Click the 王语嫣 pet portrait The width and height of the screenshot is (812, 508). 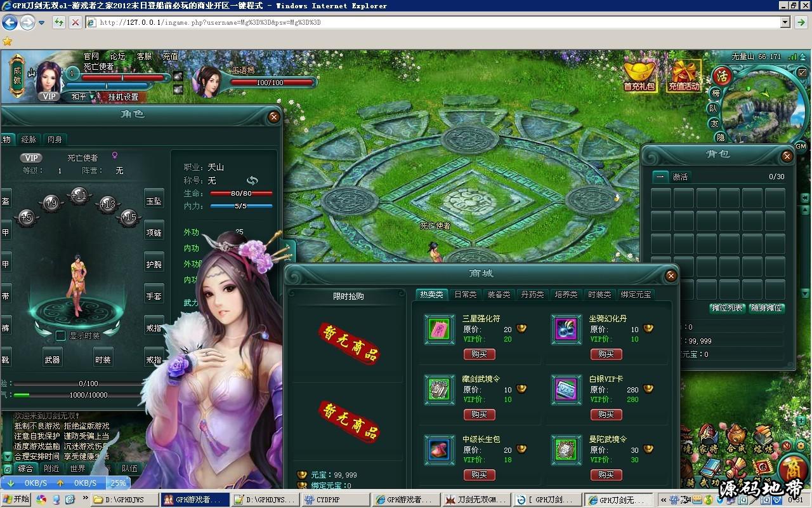tap(209, 83)
